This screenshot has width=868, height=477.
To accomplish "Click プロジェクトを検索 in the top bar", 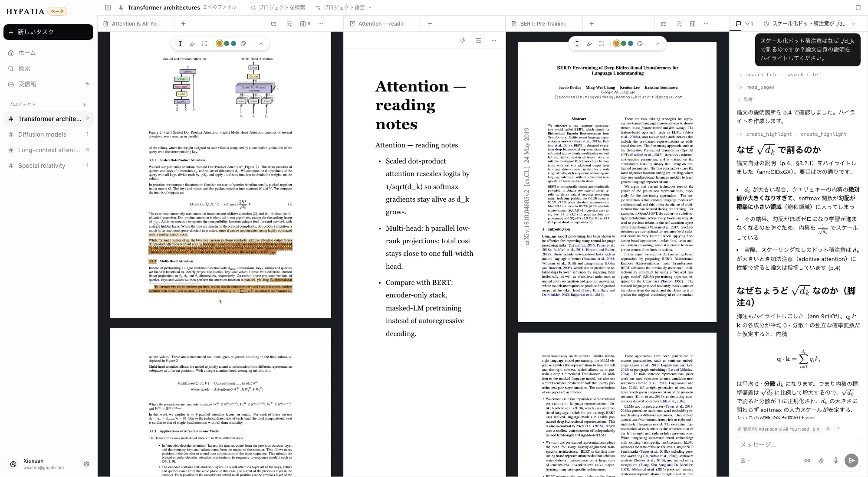I will click(278, 7).
